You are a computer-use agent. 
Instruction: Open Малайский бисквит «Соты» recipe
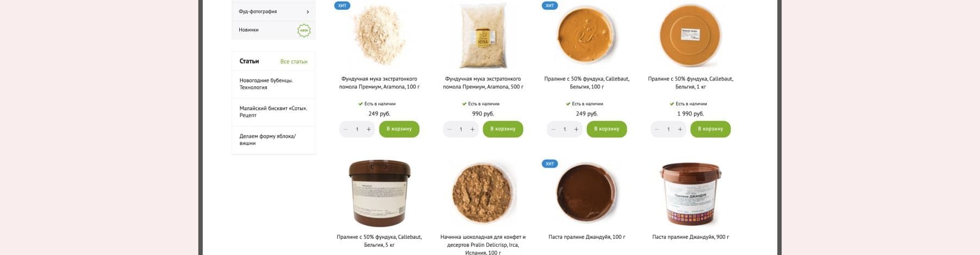coord(273,112)
